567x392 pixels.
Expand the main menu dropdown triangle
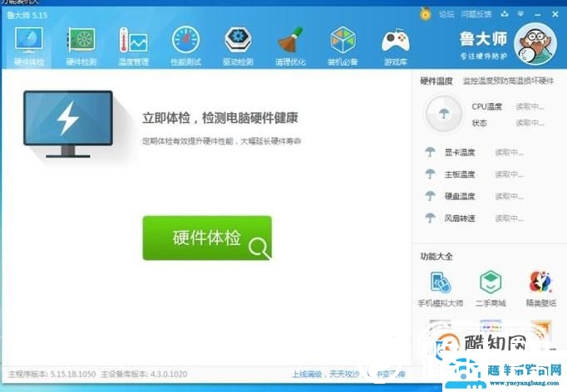tap(520, 14)
